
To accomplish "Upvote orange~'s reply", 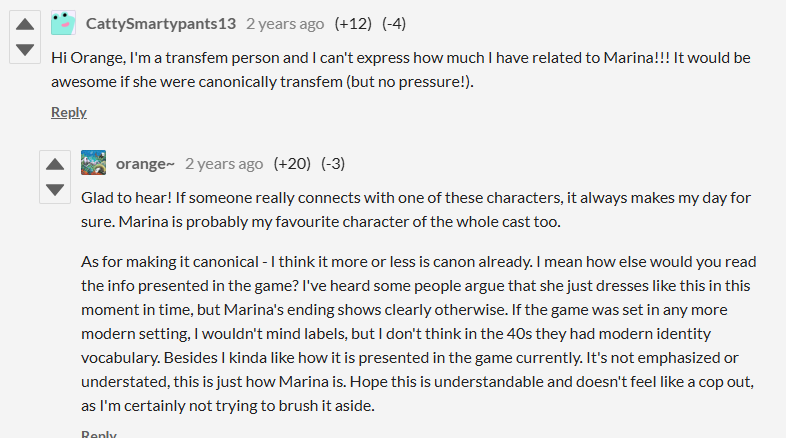I will click(55, 164).
